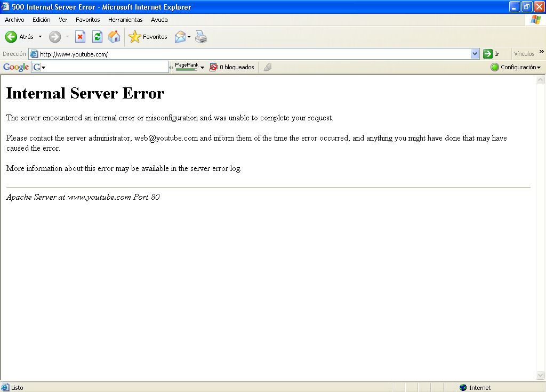Screen dimensions: 546x392
Task: Restore down the Internet Explorer window
Action: coord(527,6)
